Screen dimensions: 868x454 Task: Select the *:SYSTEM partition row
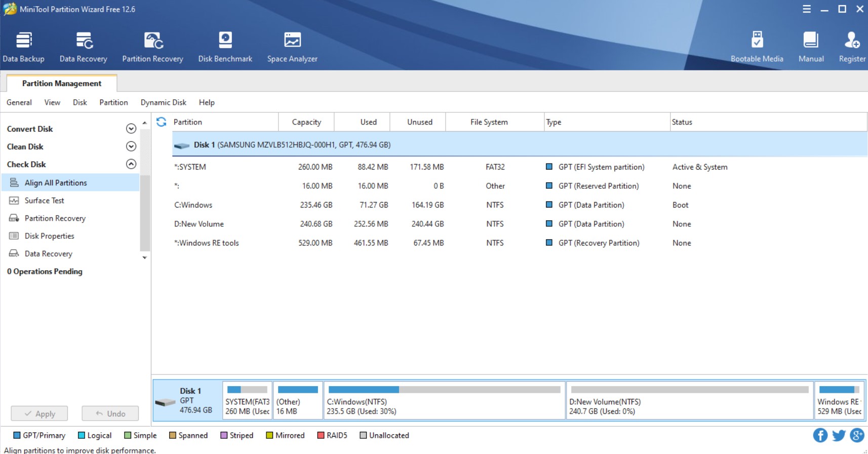coord(520,167)
